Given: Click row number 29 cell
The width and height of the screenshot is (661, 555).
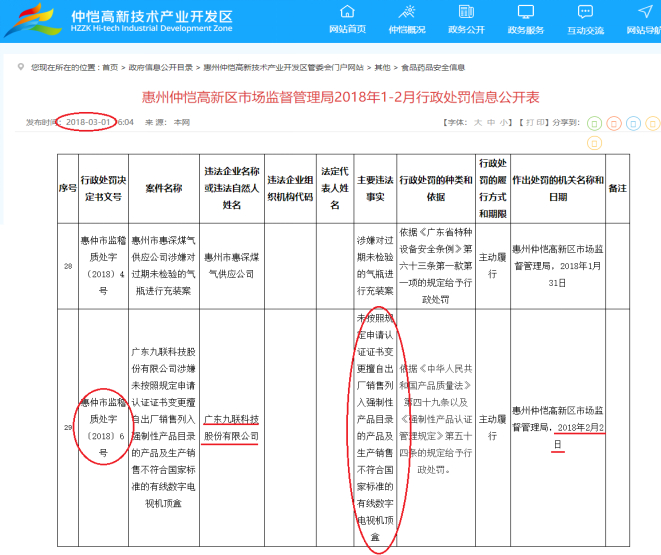Looking at the screenshot, I should (68, 427).
